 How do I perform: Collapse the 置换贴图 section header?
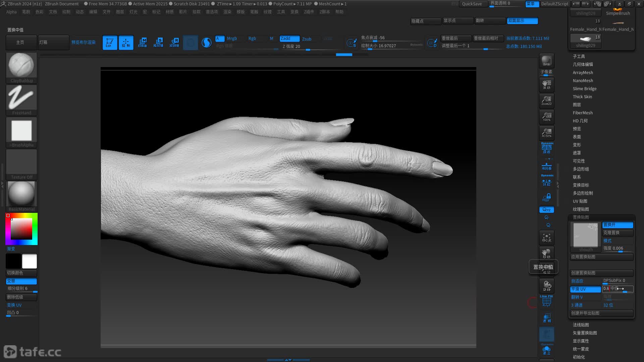tap(581, 217)
